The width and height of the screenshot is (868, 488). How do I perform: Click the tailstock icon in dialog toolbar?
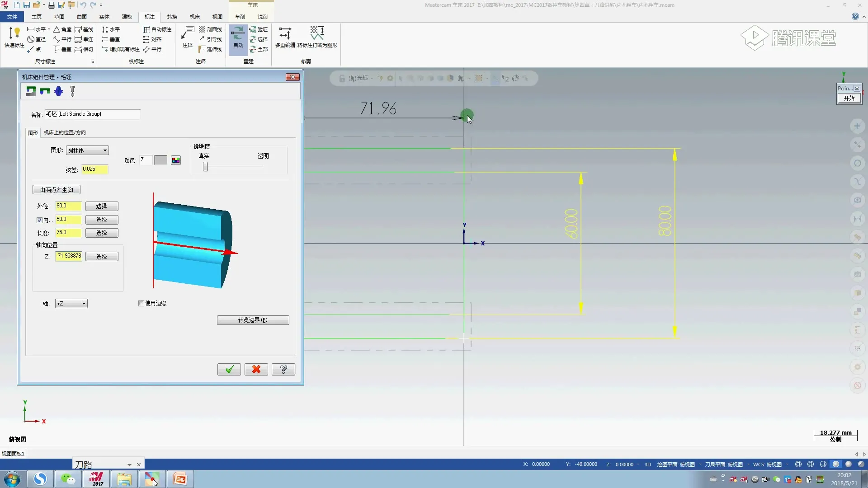pos(59,91)
